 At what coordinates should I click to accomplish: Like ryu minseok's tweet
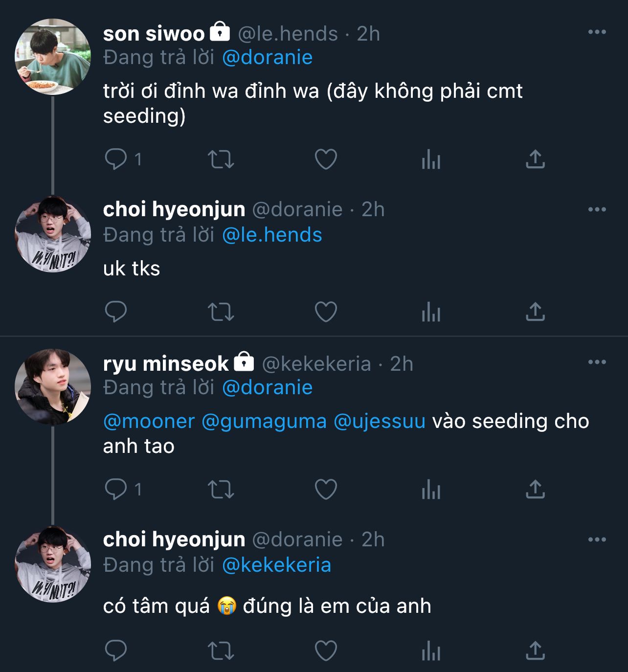point(326,489)
